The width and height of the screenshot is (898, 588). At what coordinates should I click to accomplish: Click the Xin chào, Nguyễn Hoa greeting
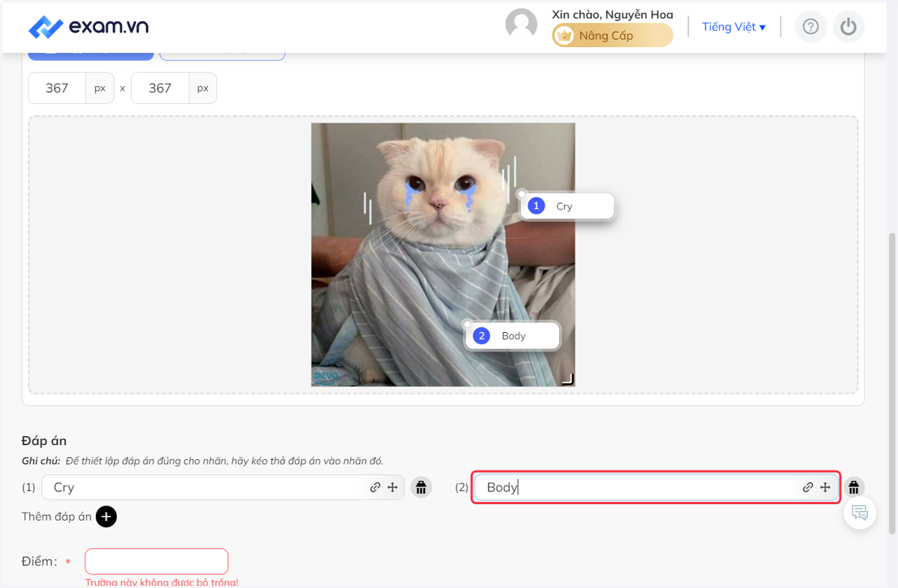(612, 14)
